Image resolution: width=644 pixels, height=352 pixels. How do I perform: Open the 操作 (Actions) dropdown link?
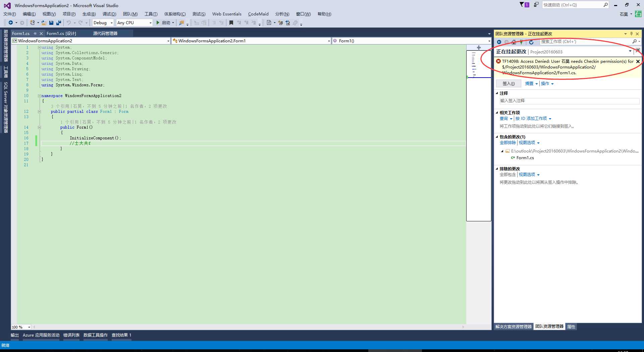[x=547, y=84]
